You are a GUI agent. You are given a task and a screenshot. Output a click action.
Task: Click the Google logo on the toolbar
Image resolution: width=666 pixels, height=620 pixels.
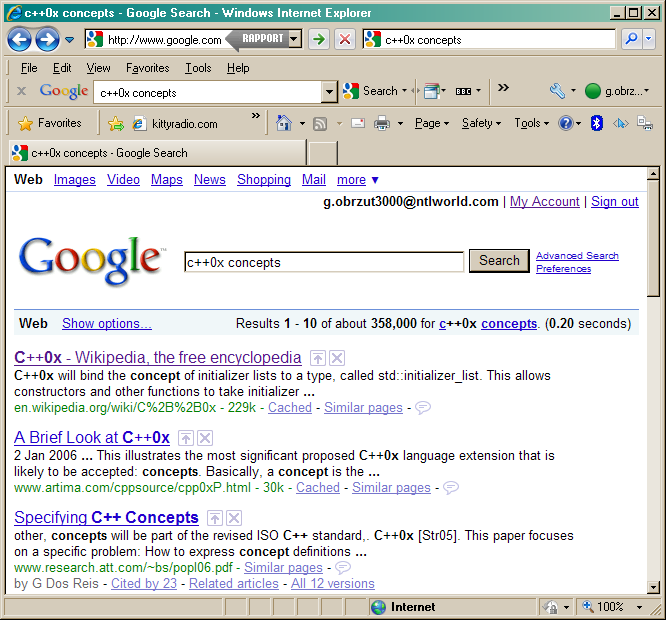tap(64, 91)
